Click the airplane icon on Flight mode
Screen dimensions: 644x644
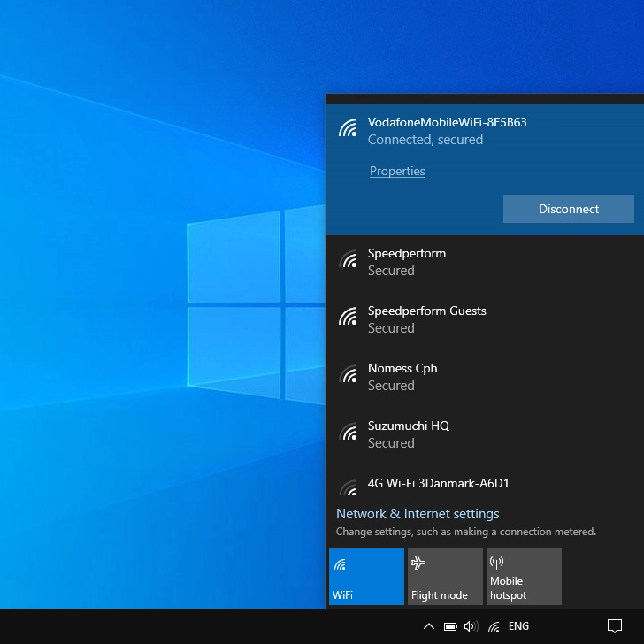(x=418, y=563)
